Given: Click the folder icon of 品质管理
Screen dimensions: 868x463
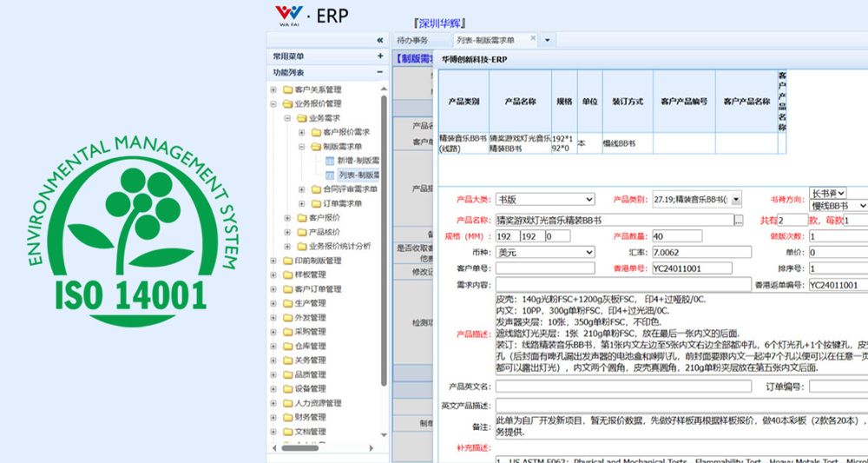Looking at the screenshot, I should pos(288,375).
